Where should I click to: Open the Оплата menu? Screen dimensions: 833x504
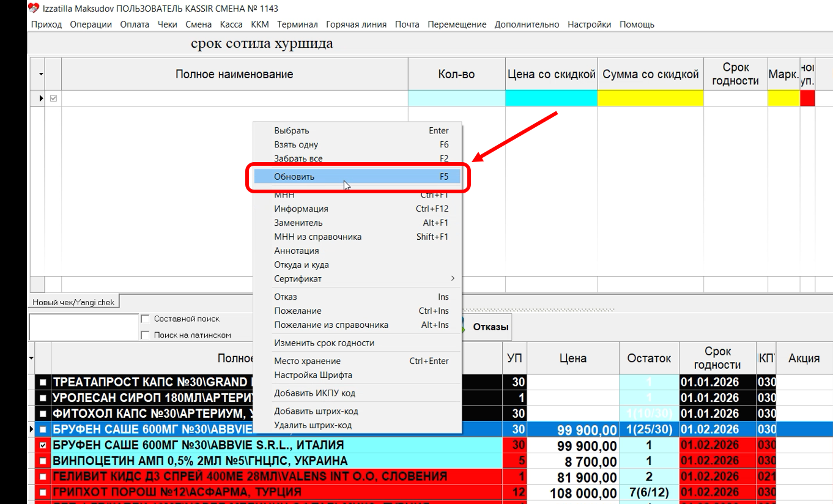(x=135, y=24)
